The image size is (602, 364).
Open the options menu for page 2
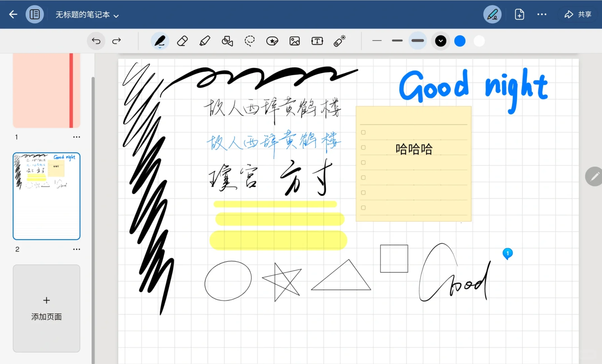(77, 249)
